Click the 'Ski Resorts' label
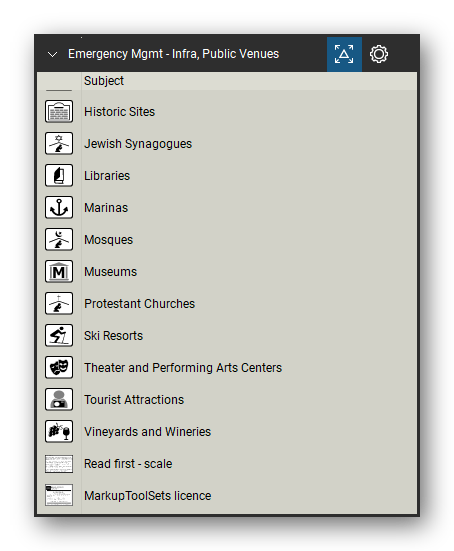454x551 pixels. coord(114,336)
